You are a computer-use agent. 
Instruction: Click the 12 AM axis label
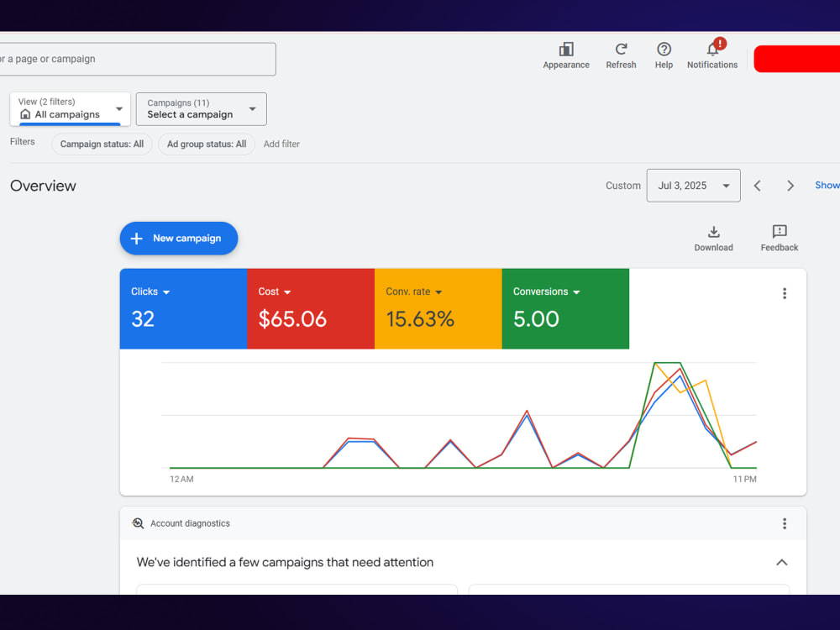pyautogui.click(x=181, y=479)
